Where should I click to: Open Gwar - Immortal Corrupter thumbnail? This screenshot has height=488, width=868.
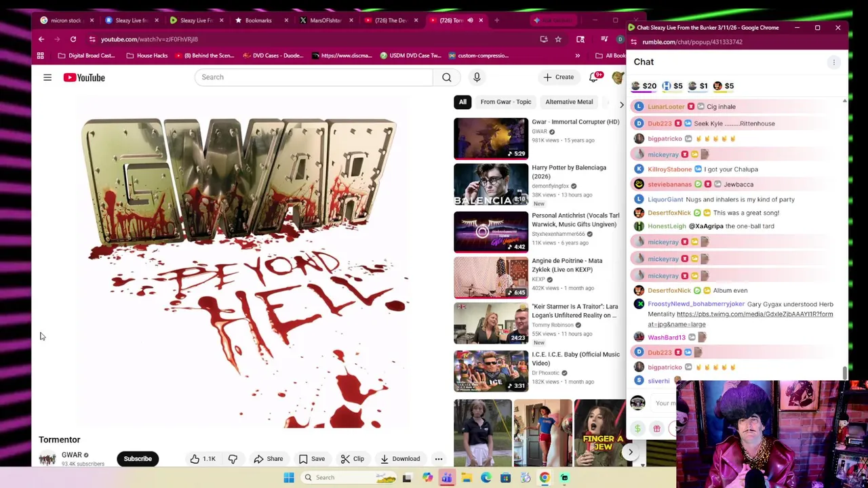491,138
